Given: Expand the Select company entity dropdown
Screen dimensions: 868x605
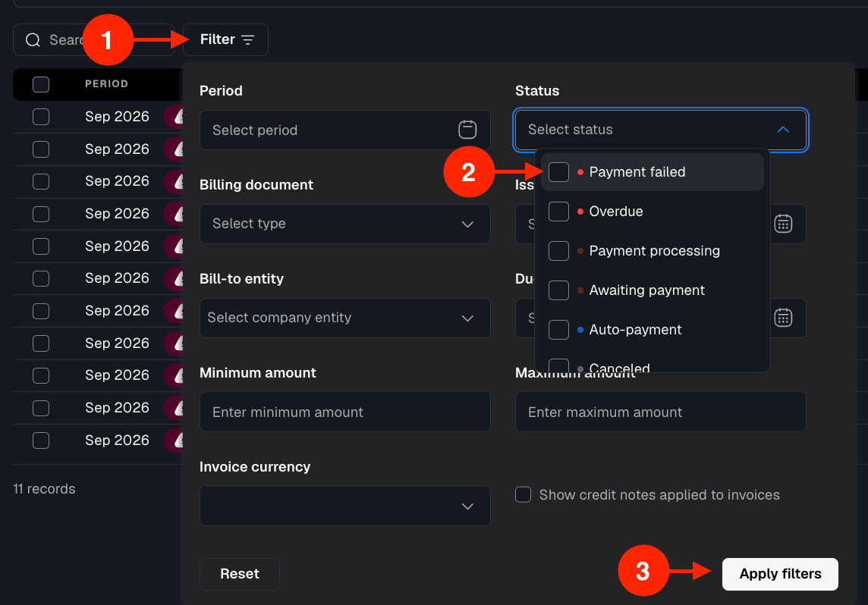Looking at the screenshot, I should coord(345,318).
